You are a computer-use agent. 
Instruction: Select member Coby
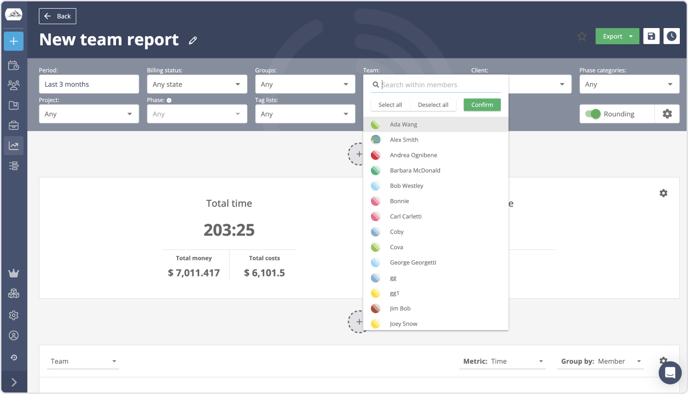coord(436,232)
